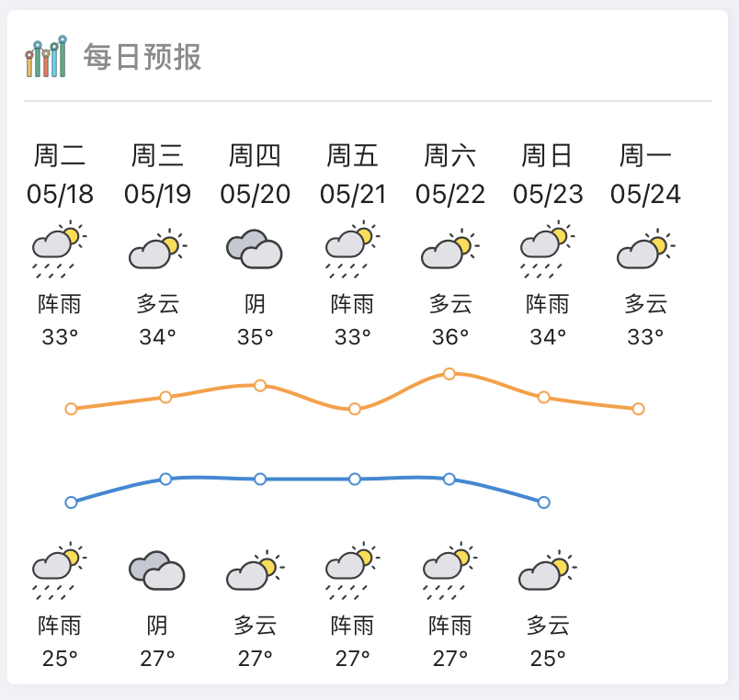Click the 每日预报 heading text

142,57
